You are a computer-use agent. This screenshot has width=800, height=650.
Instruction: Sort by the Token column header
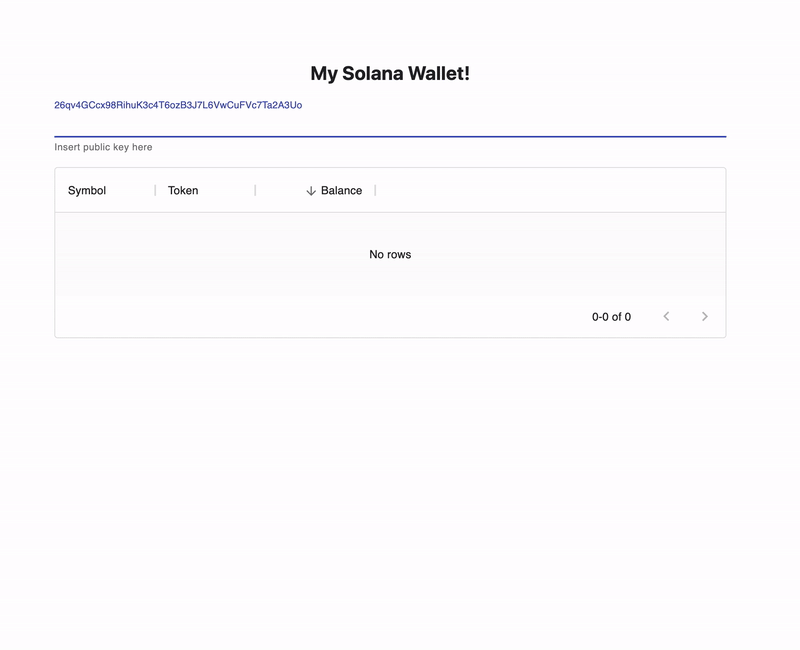pyautogui.click(x=183, y=190)
